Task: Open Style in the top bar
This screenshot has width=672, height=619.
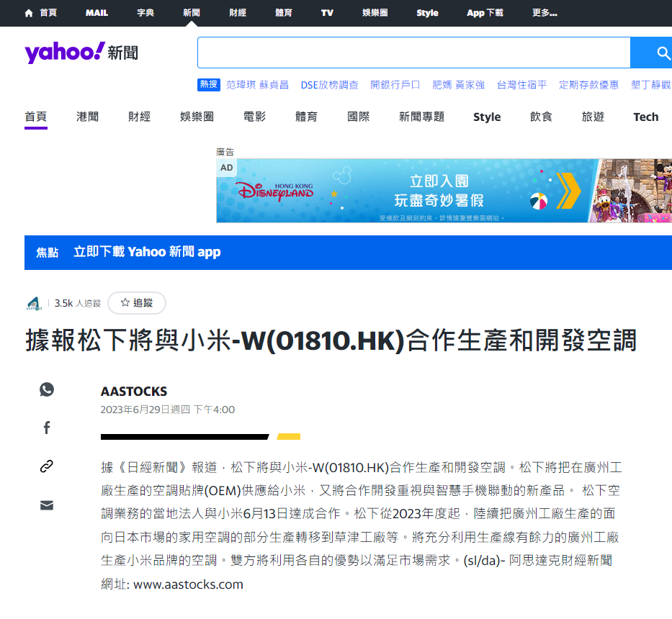Action: (427, 13)
